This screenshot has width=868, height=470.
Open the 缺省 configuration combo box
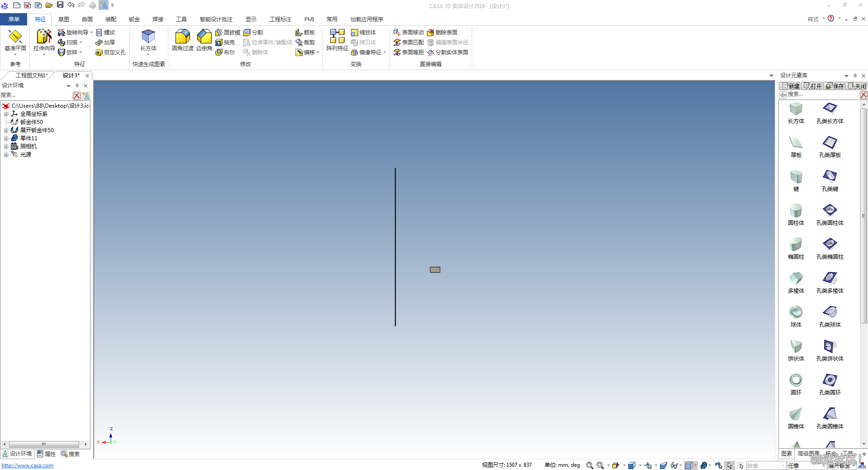pos(766,465)
